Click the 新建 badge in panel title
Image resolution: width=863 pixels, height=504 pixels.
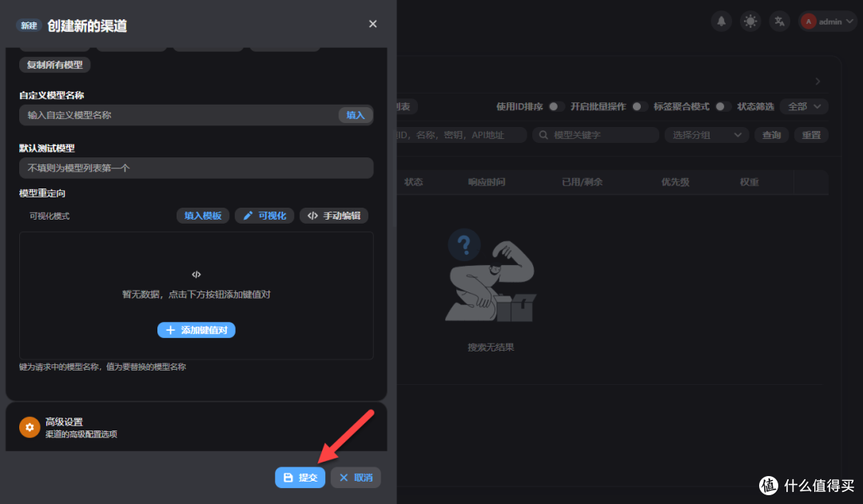pos(29,26)
